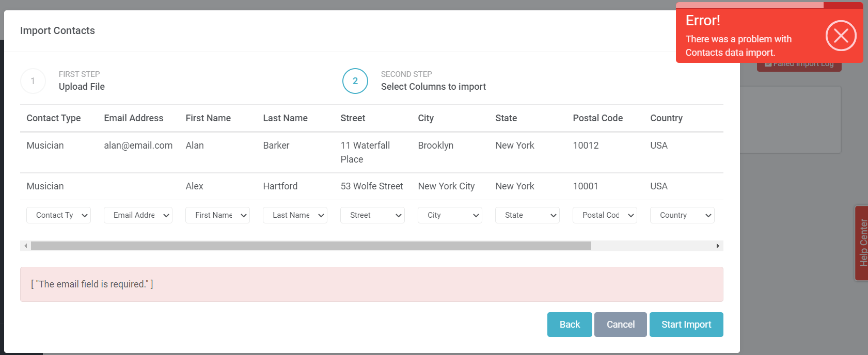Click the horizontal scrollbar thumb

[311, 246]
